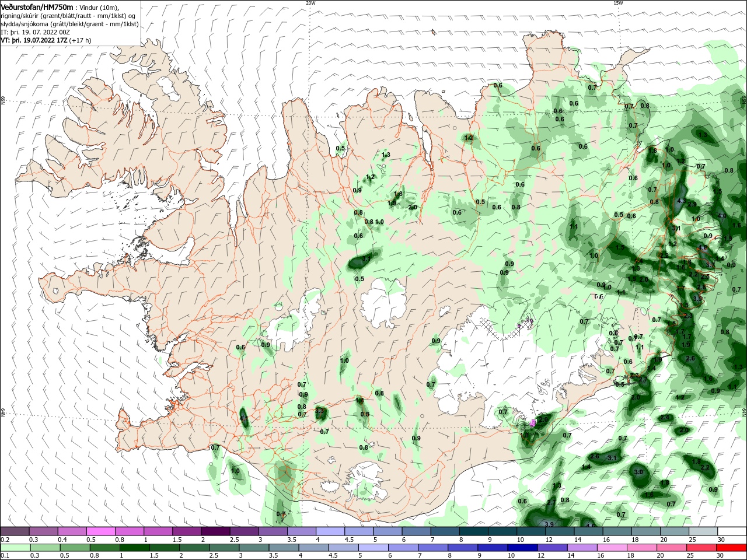Click the '20W' longitude label
The image size is (747, 560).
(310, 2)
